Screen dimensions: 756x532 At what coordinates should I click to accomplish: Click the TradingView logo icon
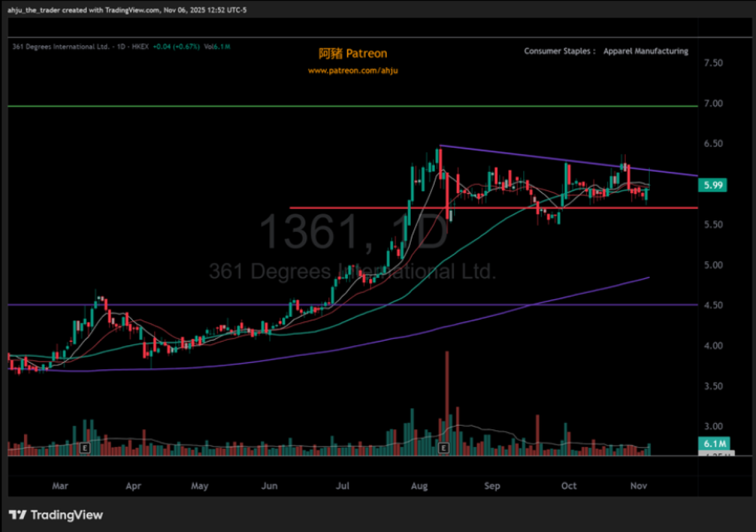pos(18,515)
